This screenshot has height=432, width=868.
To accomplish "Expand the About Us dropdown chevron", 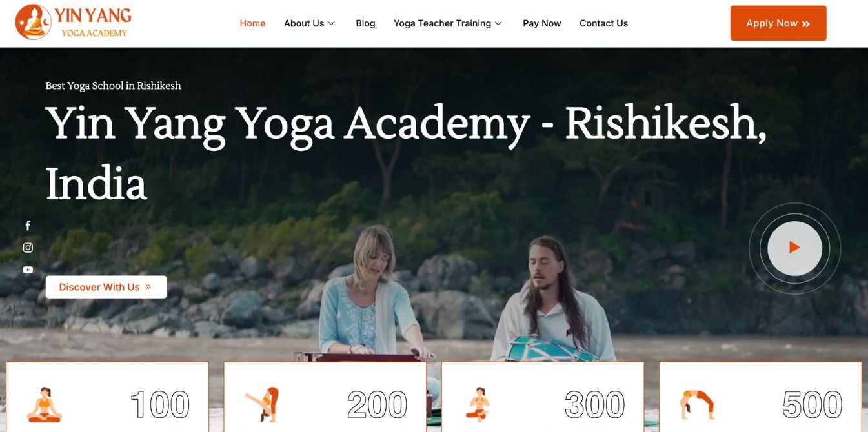I will point(331,23).
